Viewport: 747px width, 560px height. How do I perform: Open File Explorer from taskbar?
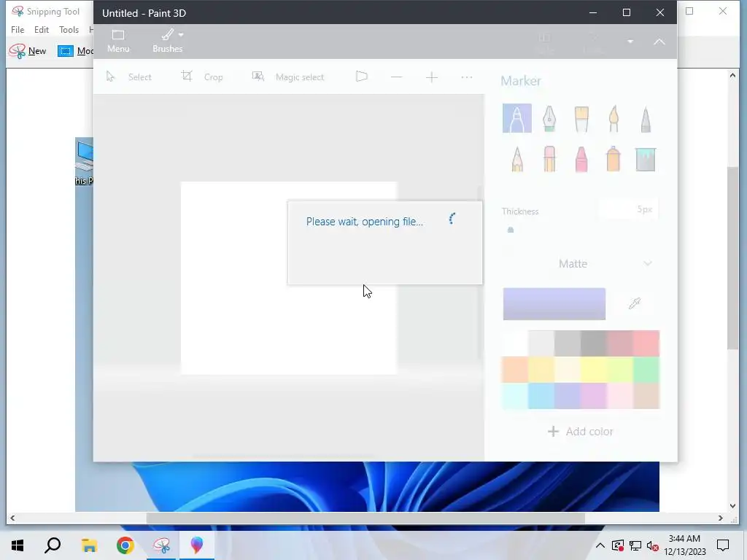pyautogui.click(x=89, y=545)
